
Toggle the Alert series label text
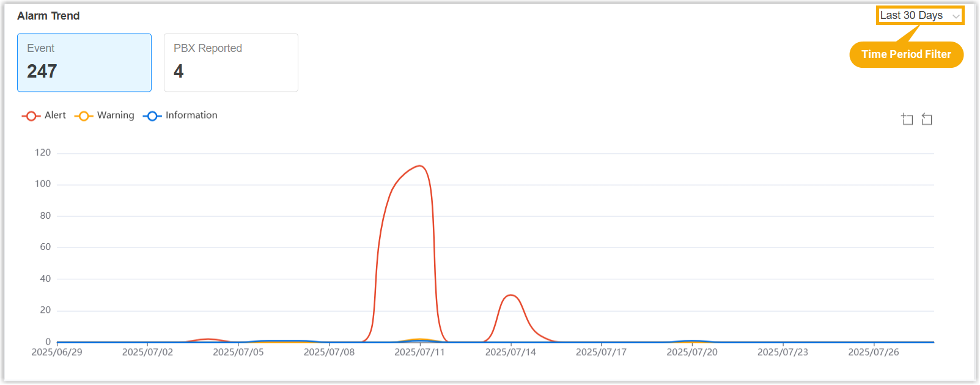(x=55, y=116)
